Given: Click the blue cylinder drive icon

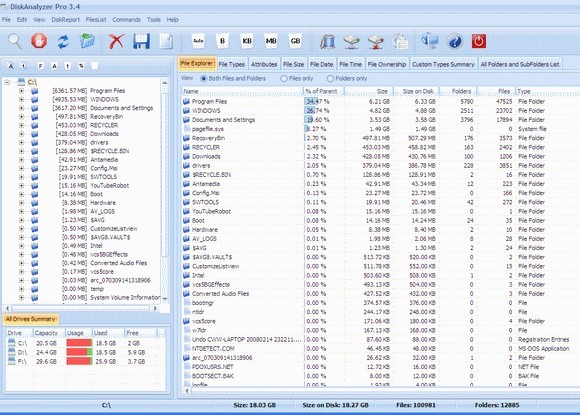Looking at the screenshot, I should [327, 41].
